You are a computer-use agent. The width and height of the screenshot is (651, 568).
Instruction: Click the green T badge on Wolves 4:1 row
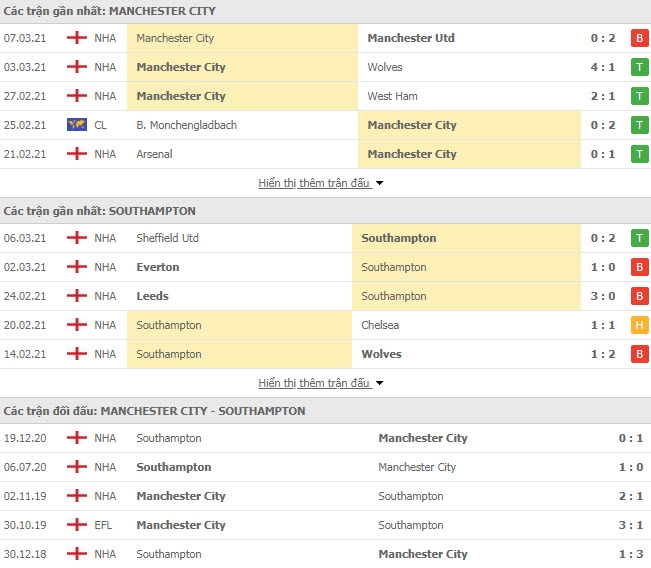tap(640, 67)
